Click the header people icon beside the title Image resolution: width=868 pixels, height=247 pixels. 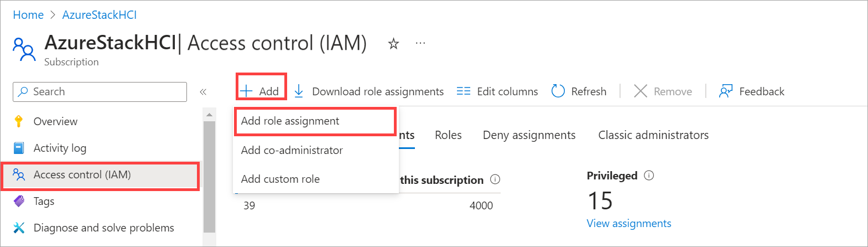click(x=24, y=49)
